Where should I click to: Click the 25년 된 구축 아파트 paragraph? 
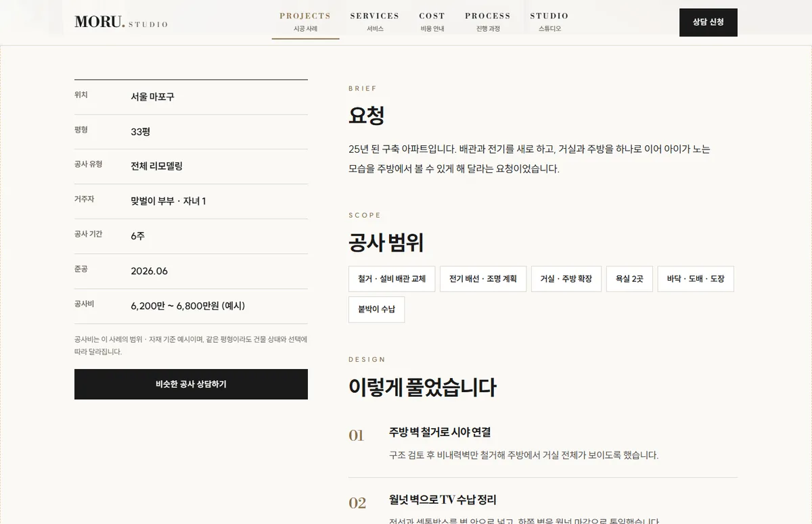529,159
